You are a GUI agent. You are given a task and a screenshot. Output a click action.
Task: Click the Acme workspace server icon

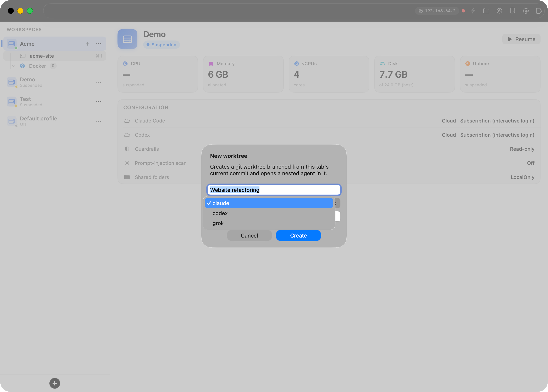click(x=12, y=44)
